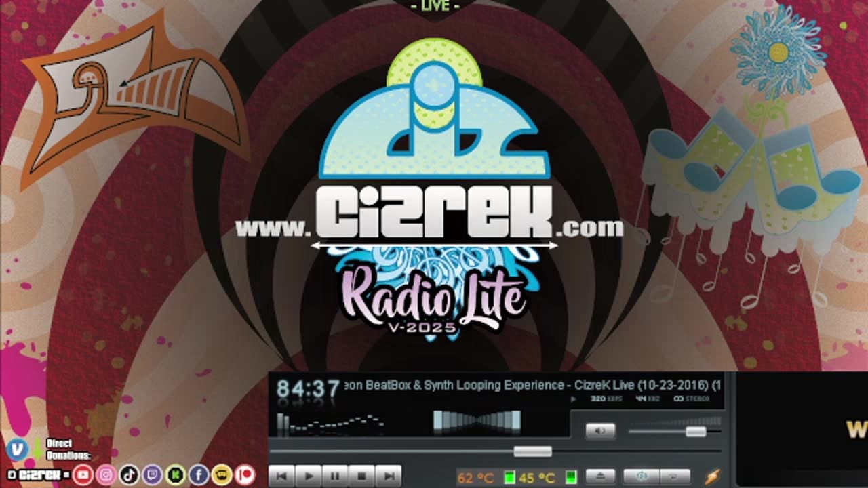Click the seek bar position handle
The width and height of the screenshot is (868, 488).
click(533, 451)
